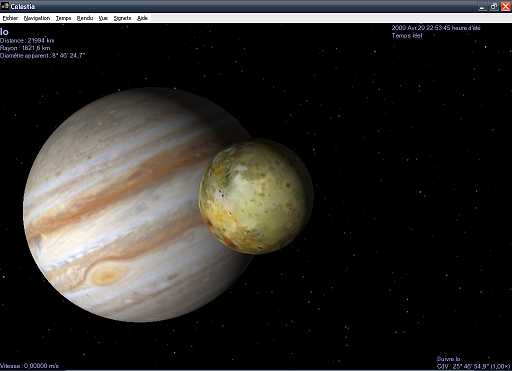Viewport: 512px width, 371px height.
Task: Click the Celestia app icon in title bar
Action: tap(5, 6)
